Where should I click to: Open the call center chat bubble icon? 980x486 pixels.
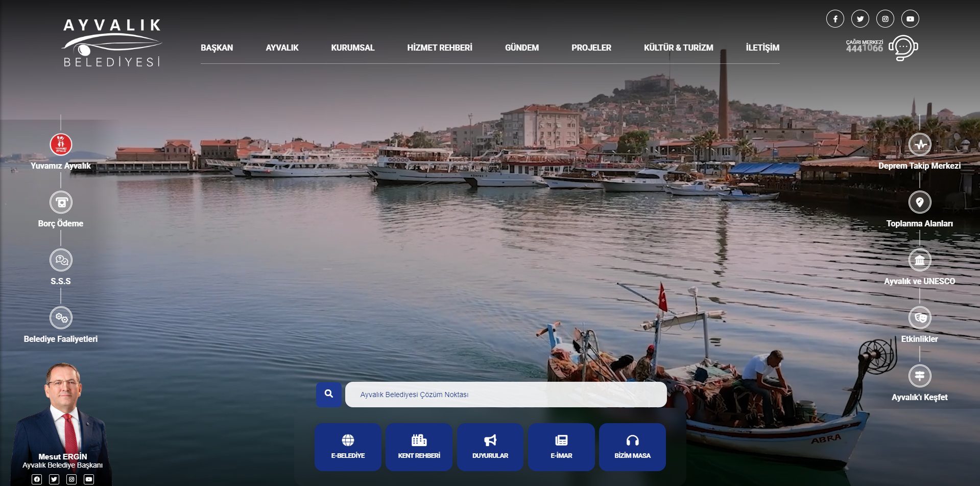pos(903,48)
